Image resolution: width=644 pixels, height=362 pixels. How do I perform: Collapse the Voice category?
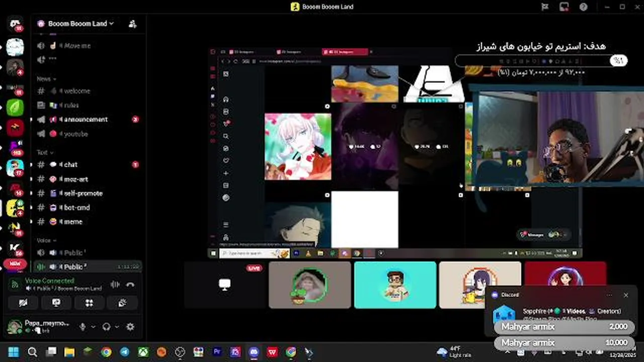click(46, 241)
